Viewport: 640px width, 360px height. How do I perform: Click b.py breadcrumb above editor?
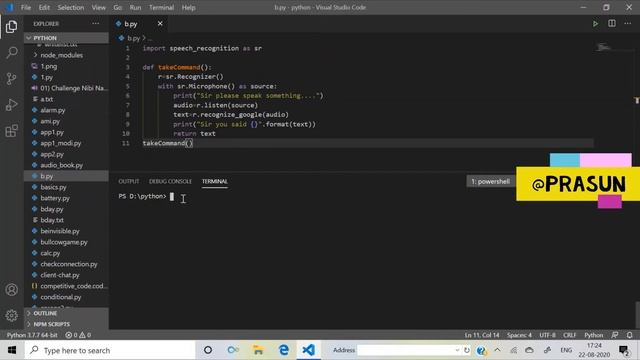click(133, 38)
